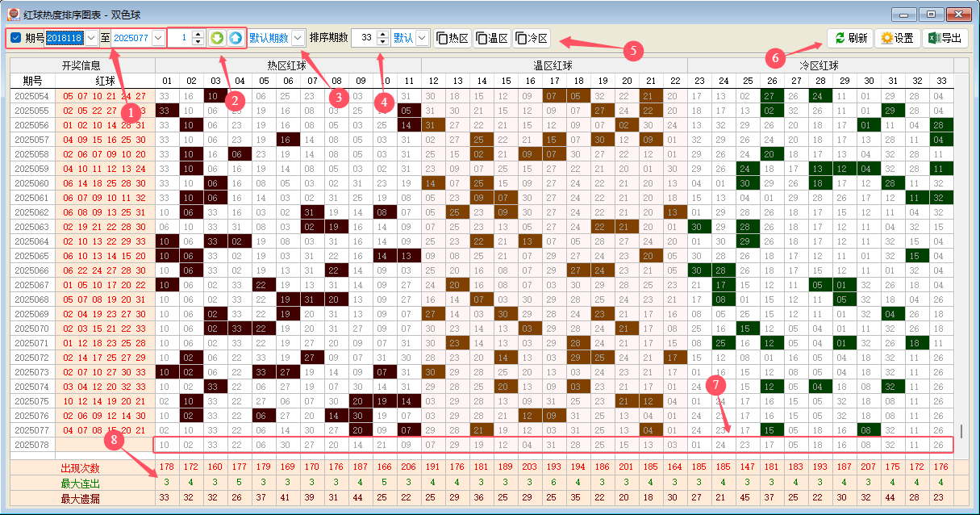Open the 默认 sort periods dropdown

coord(422,38)
